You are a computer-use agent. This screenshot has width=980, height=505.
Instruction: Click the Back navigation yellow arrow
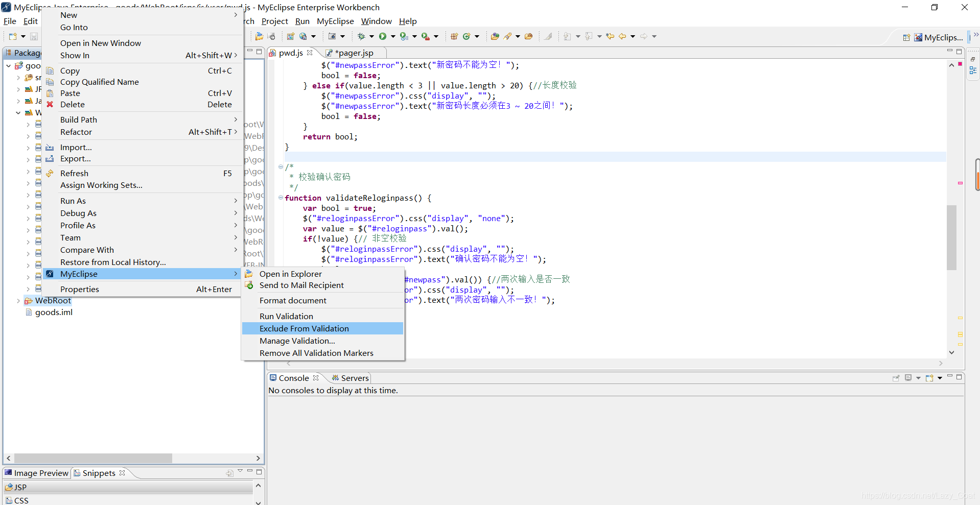click(622, 36)
